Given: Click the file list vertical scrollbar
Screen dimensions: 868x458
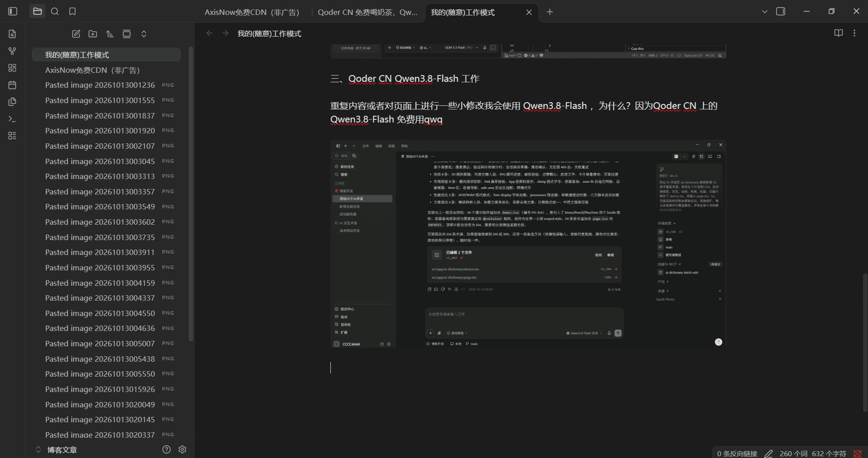Looking at the screenshot, I should [191, 194].
